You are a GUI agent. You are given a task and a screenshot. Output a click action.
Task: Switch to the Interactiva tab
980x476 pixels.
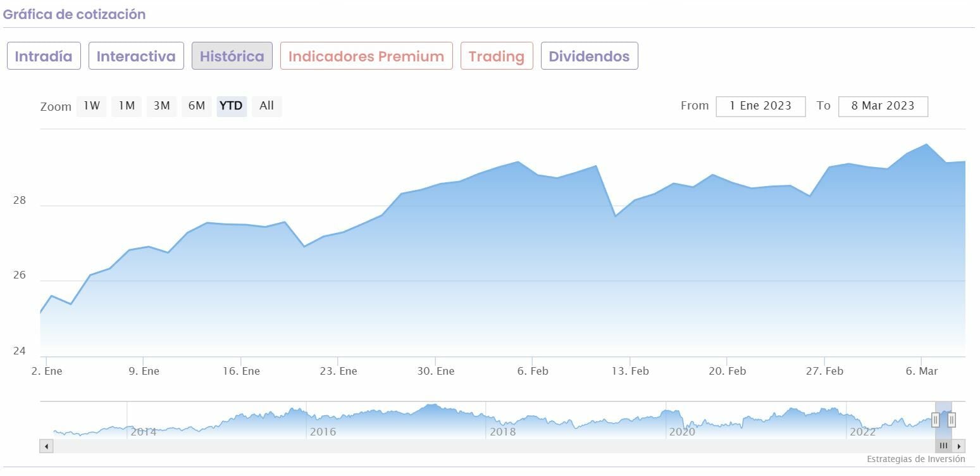pyautogui.click(x=136, y=56)
